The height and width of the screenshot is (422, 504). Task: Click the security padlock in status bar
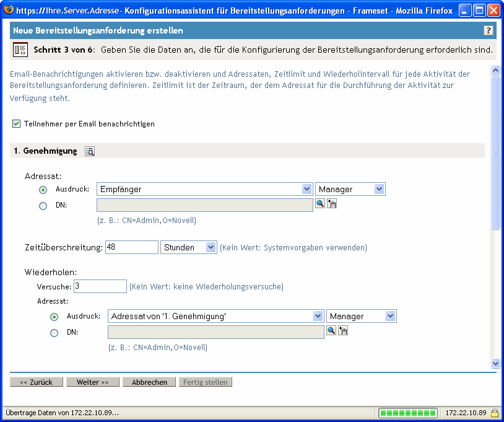(x=494, y=413)
